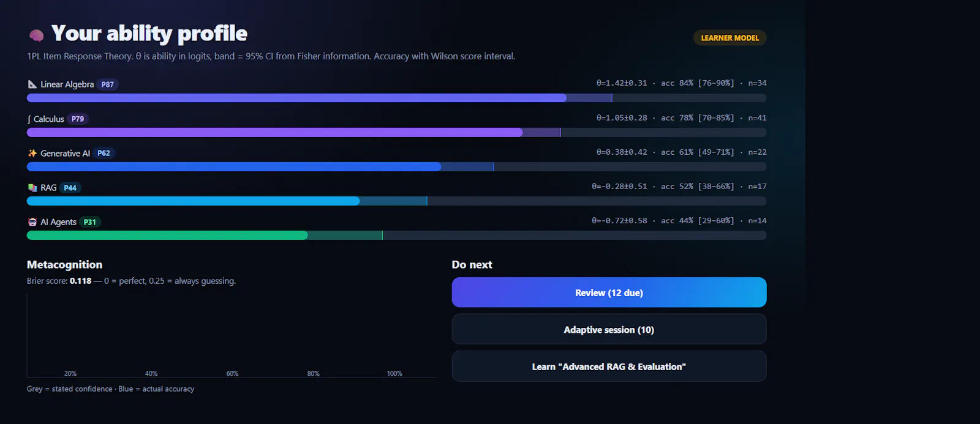980x424 pixels.
Task: Click the RAG cyan ability bar
Action: [x=396, y=201]
